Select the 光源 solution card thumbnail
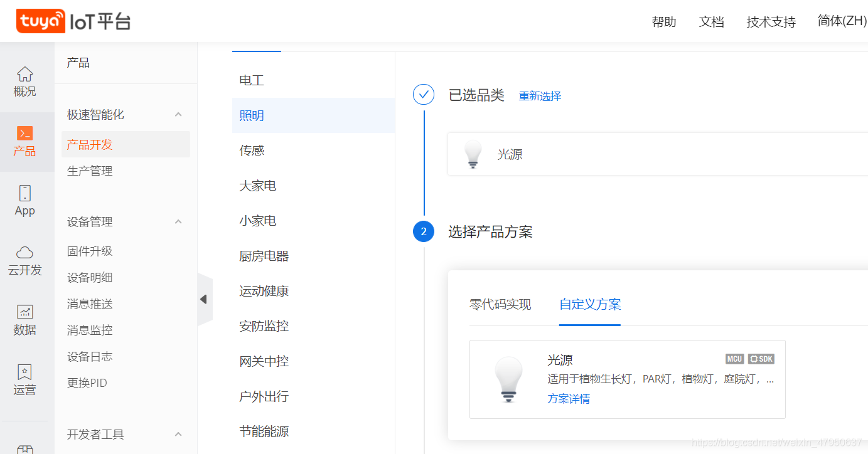868x454 pixels. [508, 379]
